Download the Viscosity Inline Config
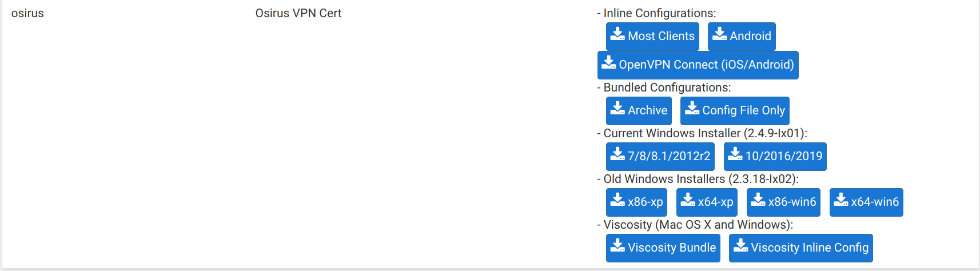Screen dimensions: 980x271 pyautogui.click(x=801, y=248)
